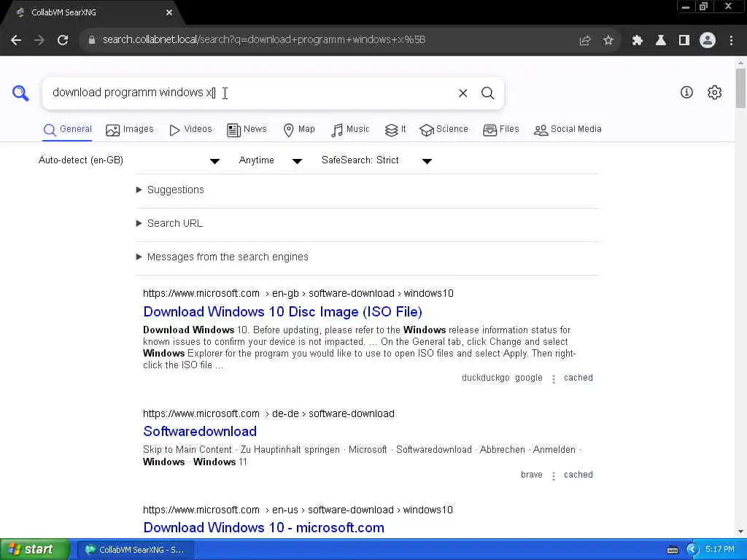Open options dots for Softwaredownload result
Viewport: 747px width, 560px height.
tap(553, 475)
